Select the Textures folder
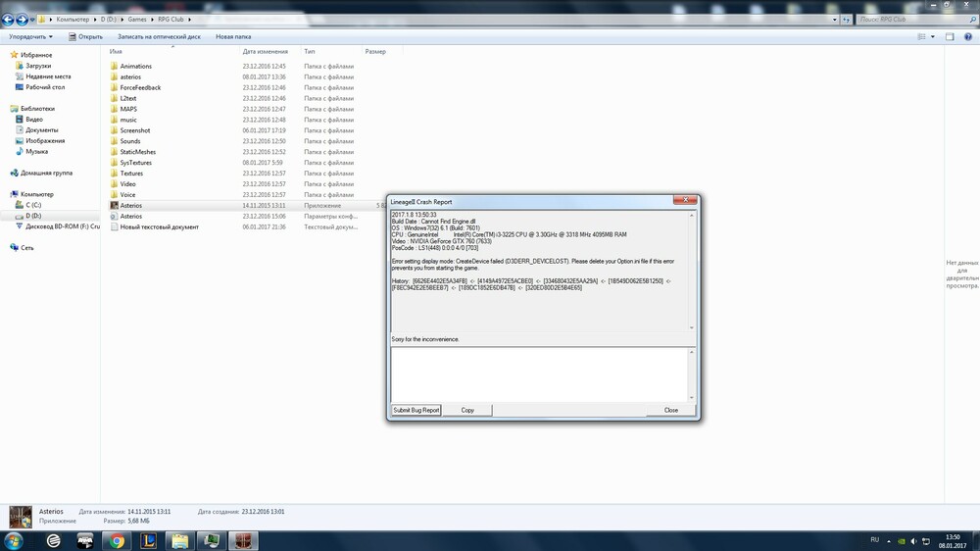980x551 pixels. (131, 174)
